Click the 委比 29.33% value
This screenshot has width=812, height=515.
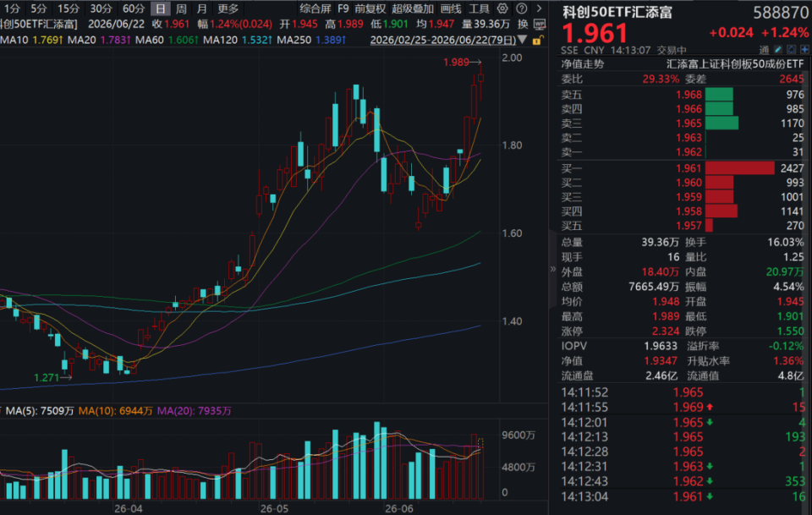661,79
